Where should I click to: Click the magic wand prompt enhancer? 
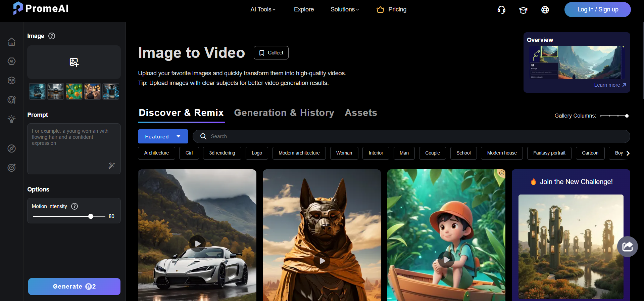(112, 165)
